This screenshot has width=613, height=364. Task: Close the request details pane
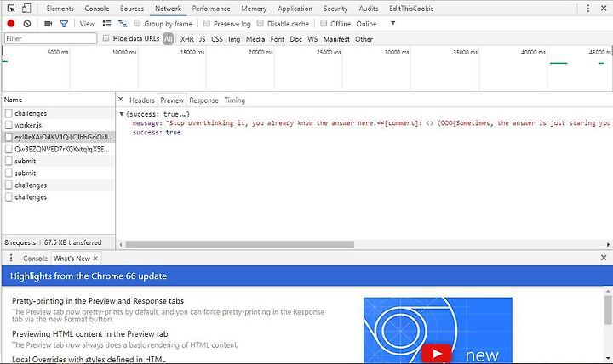[120, 100]
